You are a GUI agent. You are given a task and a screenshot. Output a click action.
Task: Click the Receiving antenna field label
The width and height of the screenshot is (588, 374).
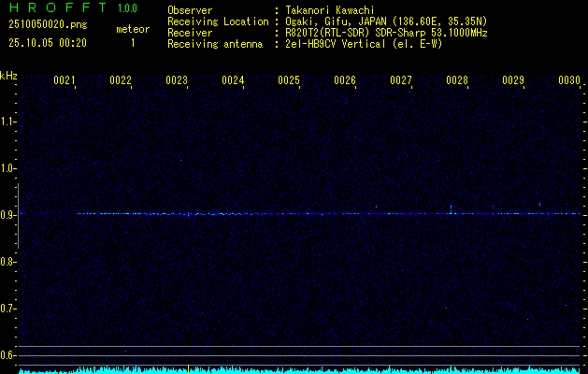tap(215, 44)
